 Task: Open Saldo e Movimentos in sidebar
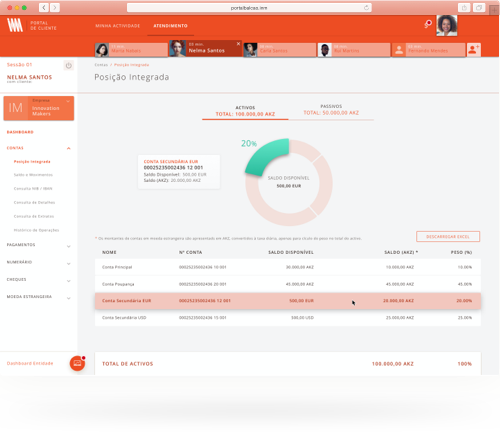pyautogui.click(x=33, y=175)
